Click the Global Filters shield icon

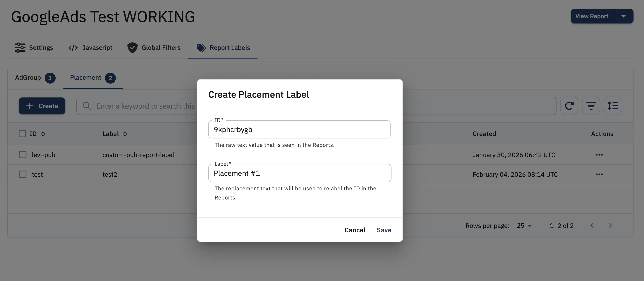click(x=132, y=47)
